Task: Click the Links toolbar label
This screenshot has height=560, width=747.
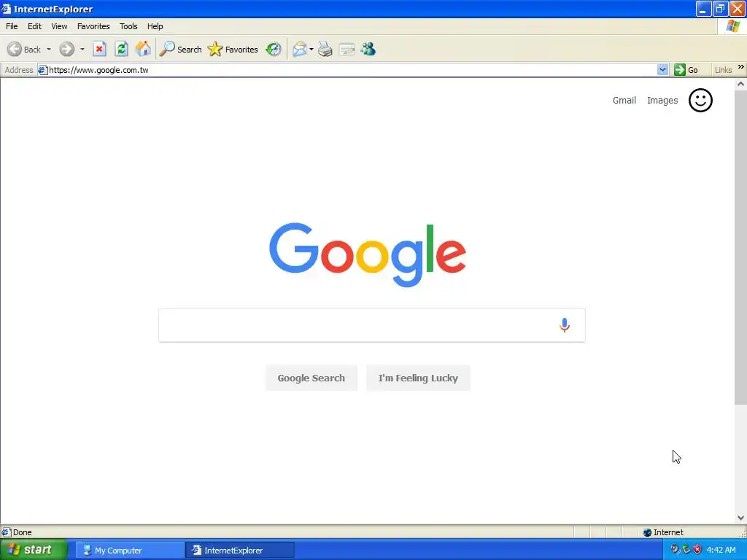Action: tap(723, 70)
